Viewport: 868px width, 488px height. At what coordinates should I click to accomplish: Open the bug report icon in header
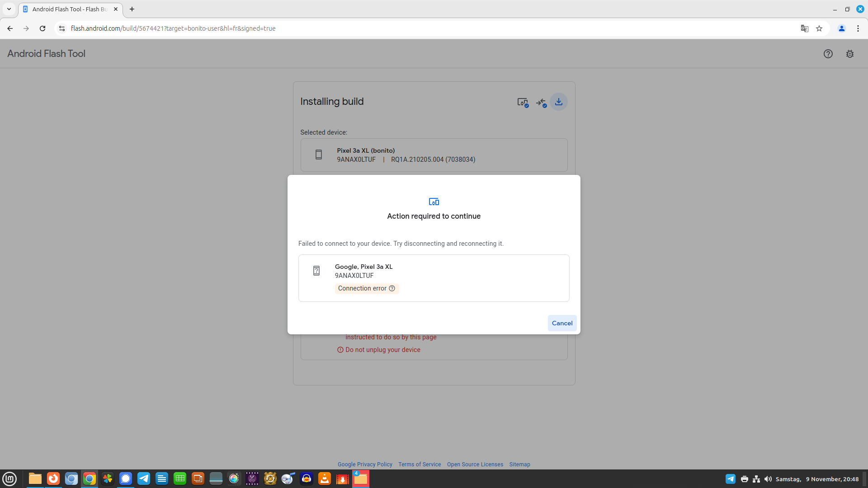850,54
